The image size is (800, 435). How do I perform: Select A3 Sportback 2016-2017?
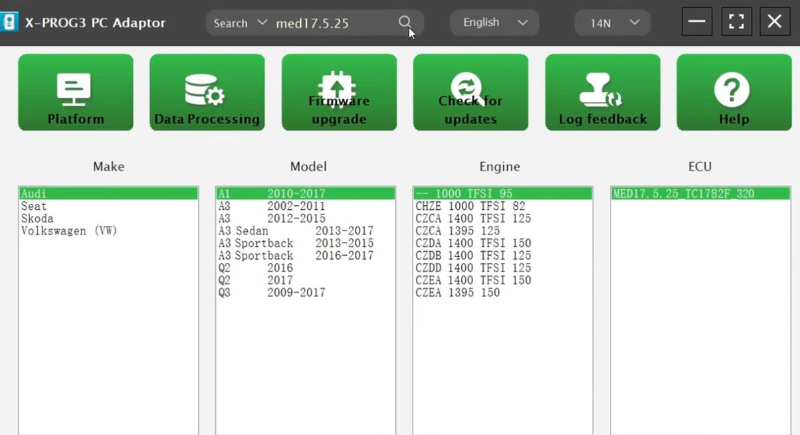click(306, 255)
